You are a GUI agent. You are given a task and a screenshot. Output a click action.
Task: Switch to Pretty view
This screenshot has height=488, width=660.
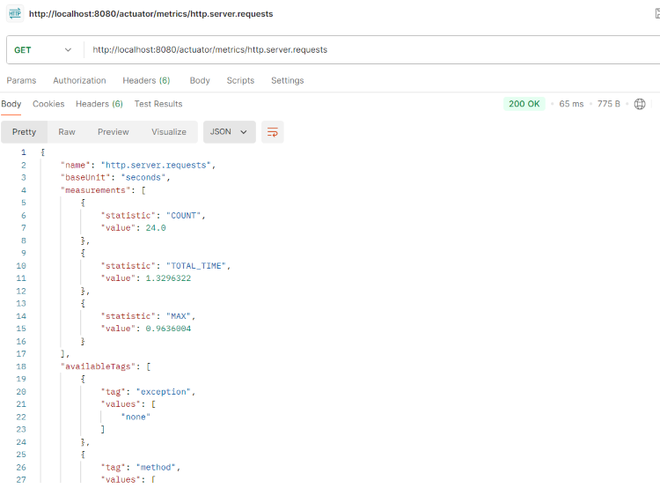pos(24,132)
